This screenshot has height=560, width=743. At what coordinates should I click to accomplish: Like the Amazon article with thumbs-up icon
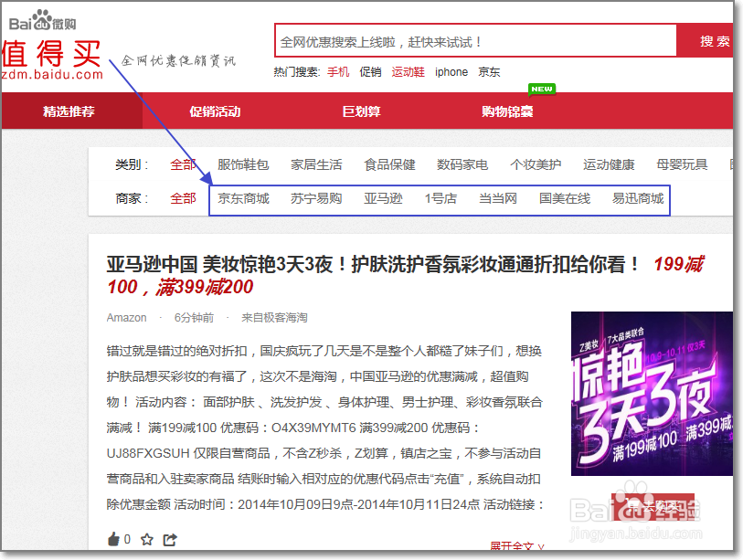coord(113,539)
